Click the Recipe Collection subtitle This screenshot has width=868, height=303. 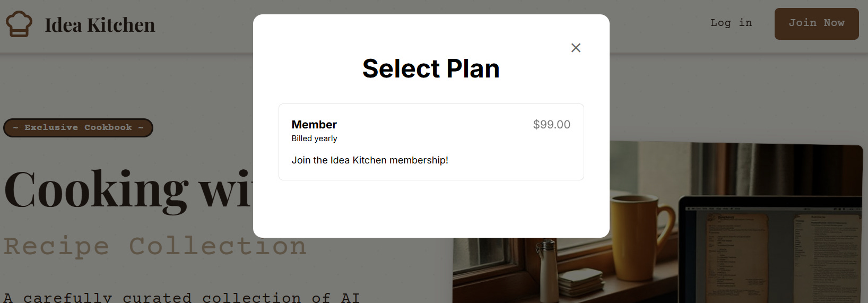click(x=155, y=246)
